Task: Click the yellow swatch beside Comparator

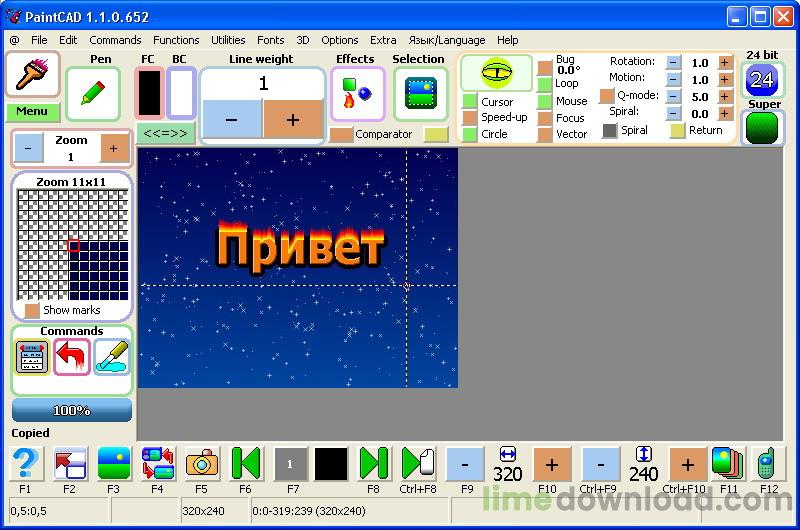Action: (436, 135)
